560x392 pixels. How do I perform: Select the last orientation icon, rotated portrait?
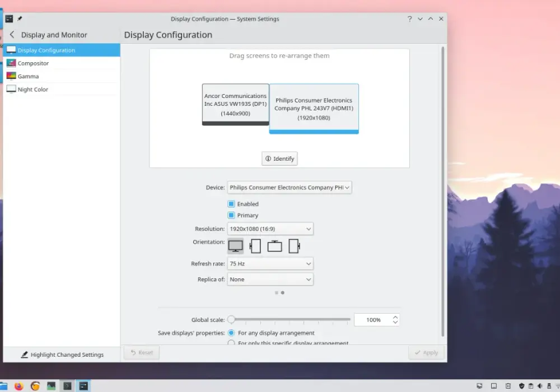294,246
